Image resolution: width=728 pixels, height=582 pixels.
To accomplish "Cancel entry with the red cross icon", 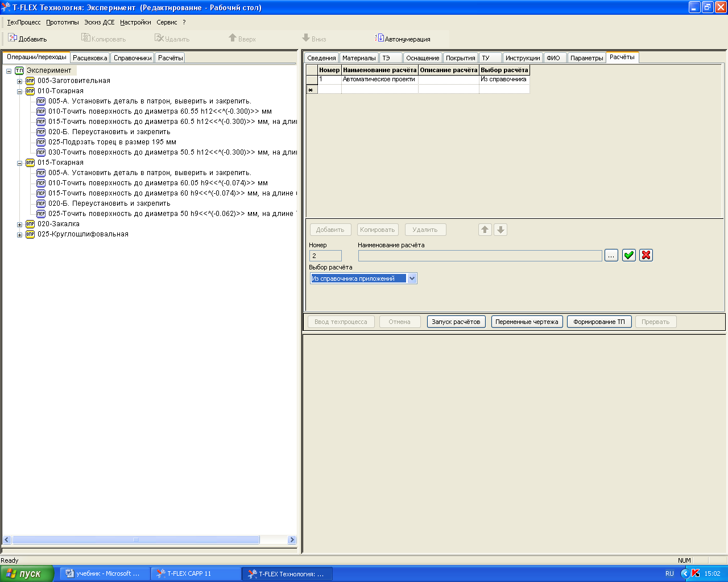I will (646, 255).
